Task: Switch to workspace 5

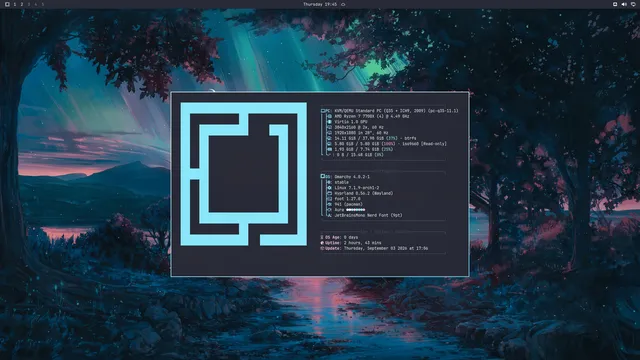Action: coord(42,4)
